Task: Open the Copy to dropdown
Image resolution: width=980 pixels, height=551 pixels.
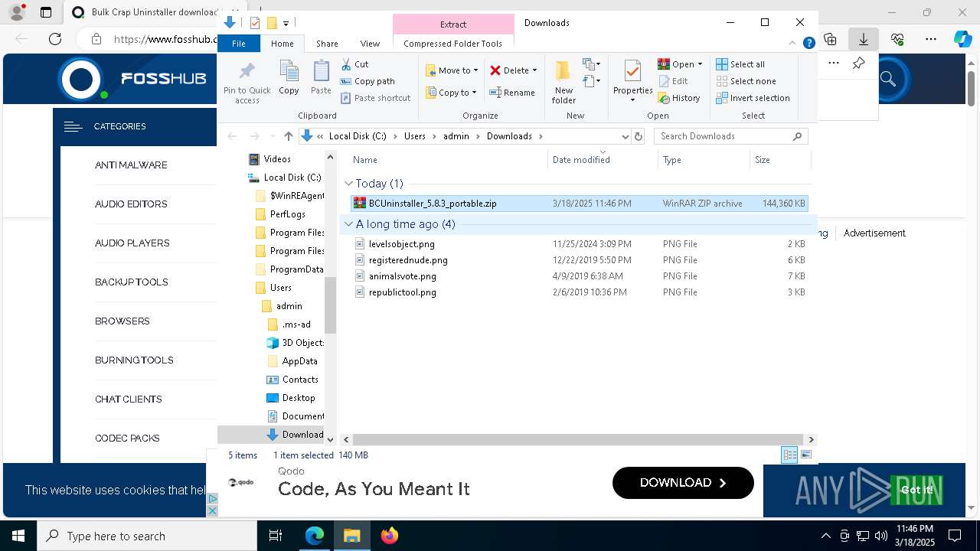Action: coord(452,93)
